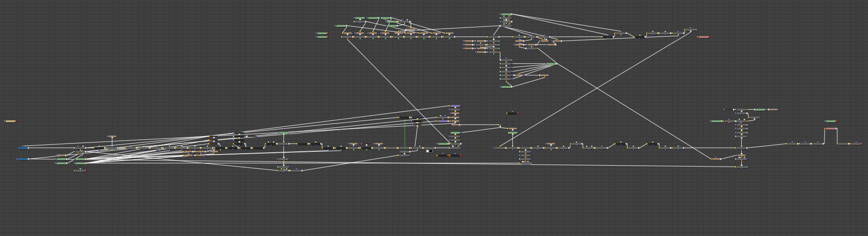The width and height of the screenshot is (868, 236).
Task: Click the small white two-dot node in the center
Action: [429, 151]
